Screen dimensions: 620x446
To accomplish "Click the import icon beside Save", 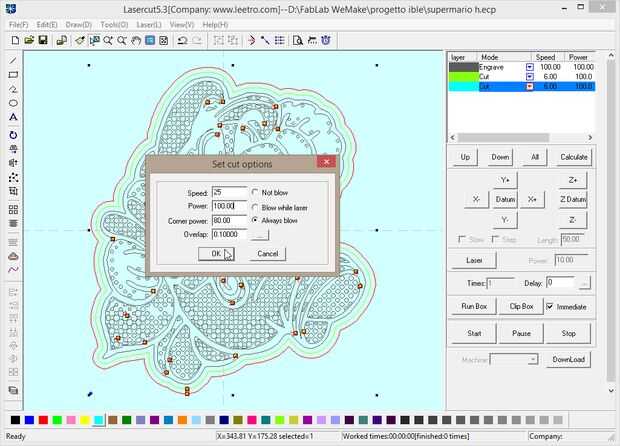I will coord(61,40).
